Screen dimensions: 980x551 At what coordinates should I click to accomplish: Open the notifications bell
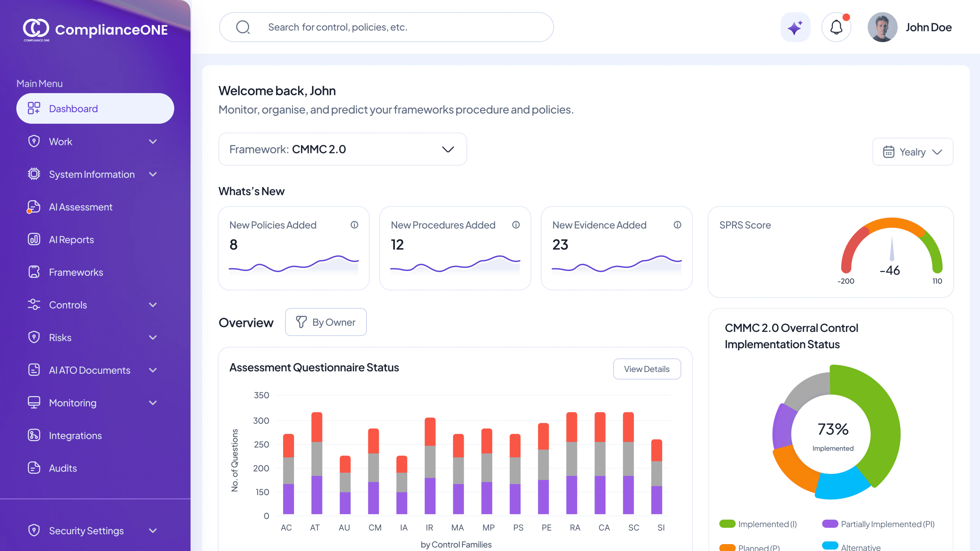(x=836, y=27)
